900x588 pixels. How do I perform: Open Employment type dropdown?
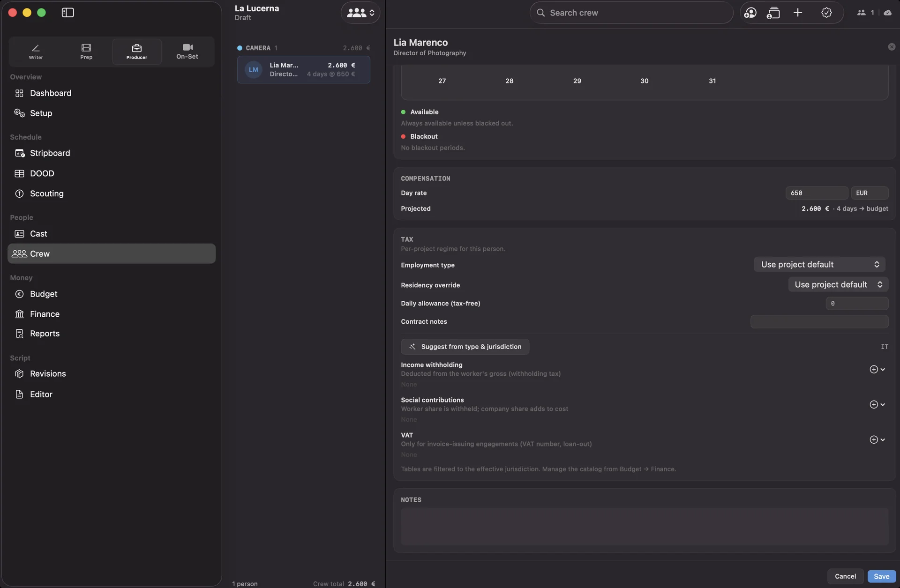(x=819, y=264)
